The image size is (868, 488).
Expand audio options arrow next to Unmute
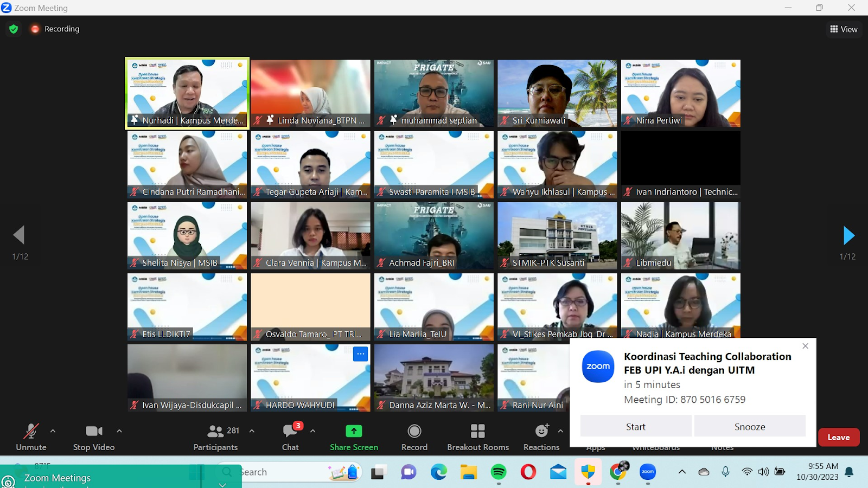53,431
